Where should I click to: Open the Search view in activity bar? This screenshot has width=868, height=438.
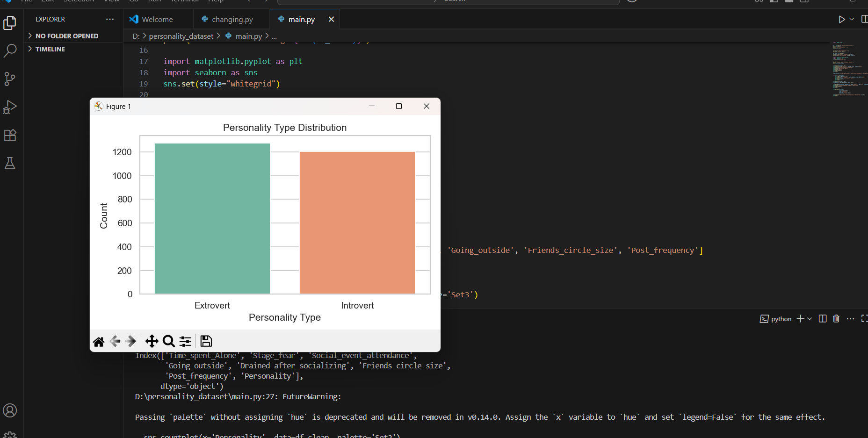coord(10,50)
